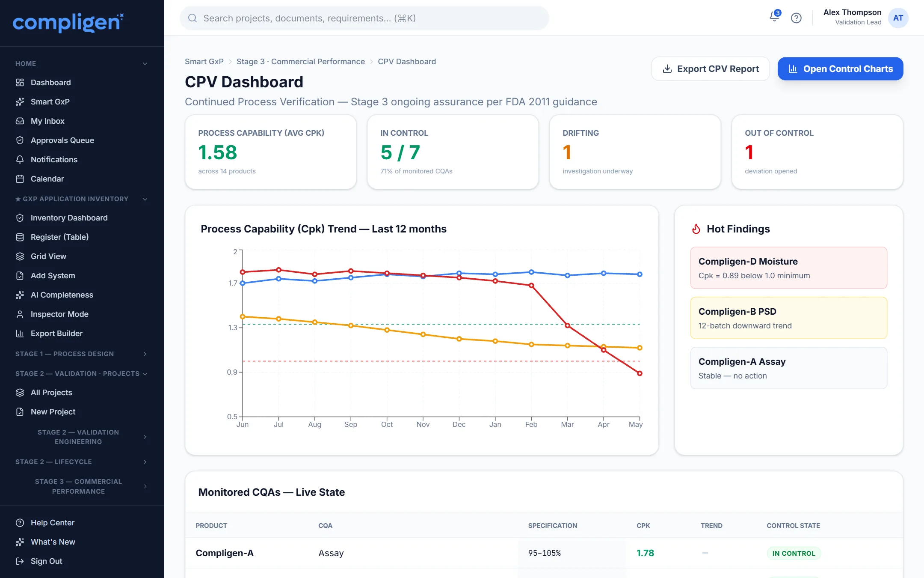Click the Add System file icon
The width and height of the screenshot is (924, 578).
[20, 275]
